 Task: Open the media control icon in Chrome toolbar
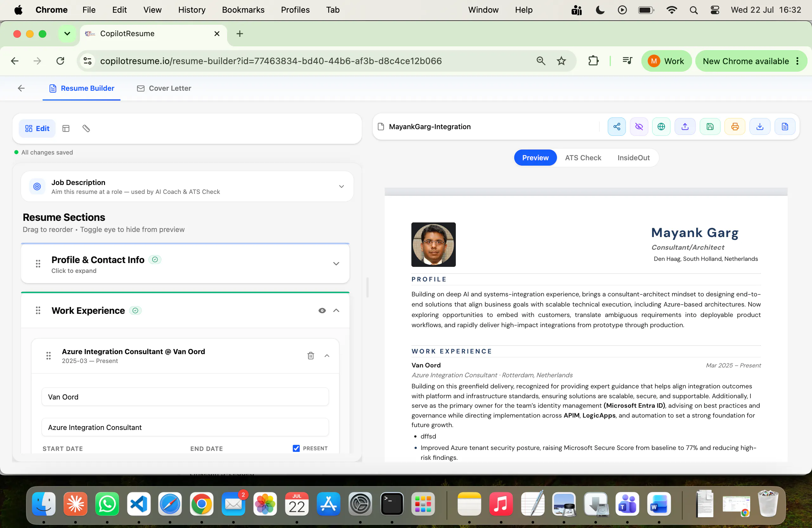click(627, 61)
